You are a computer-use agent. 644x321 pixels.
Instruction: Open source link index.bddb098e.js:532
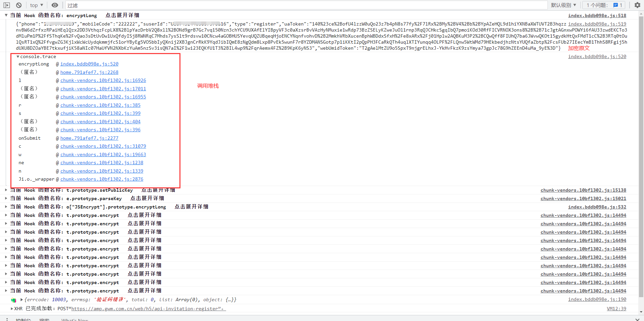(x=597, y=207)
